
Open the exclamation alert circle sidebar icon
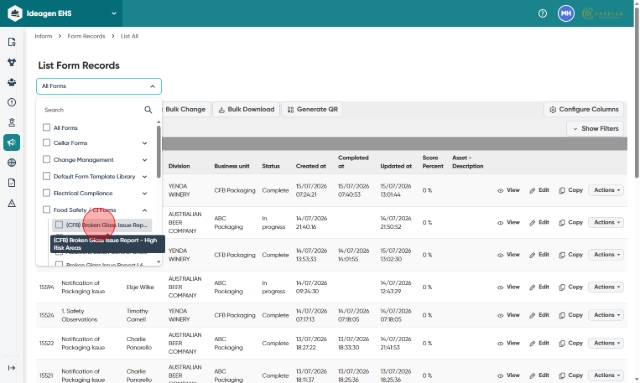coord(11,102)
